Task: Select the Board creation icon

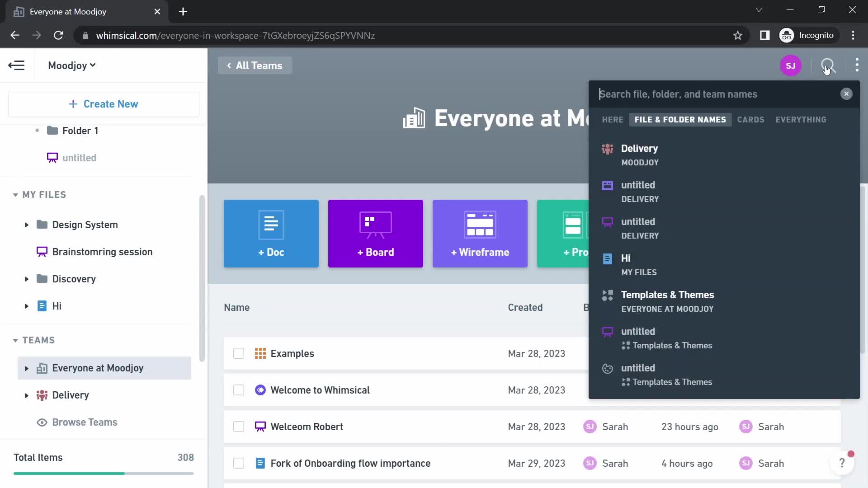Action: (375, 233)
